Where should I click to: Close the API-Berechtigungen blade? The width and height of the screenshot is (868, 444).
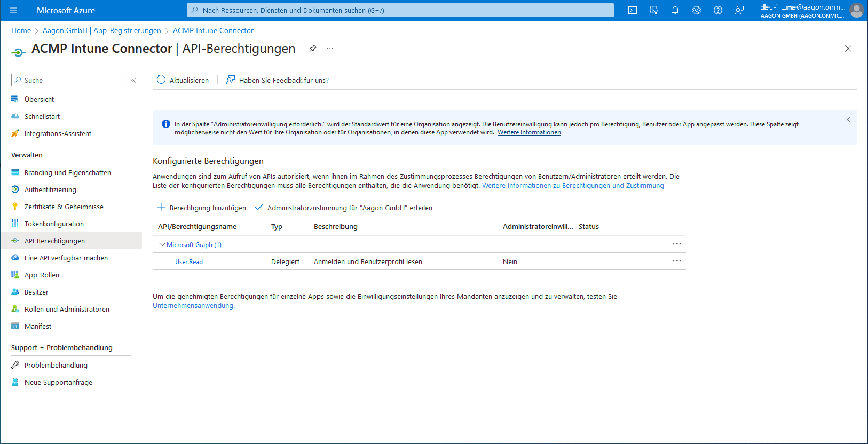pyautogui.click(x=848, y=49)
